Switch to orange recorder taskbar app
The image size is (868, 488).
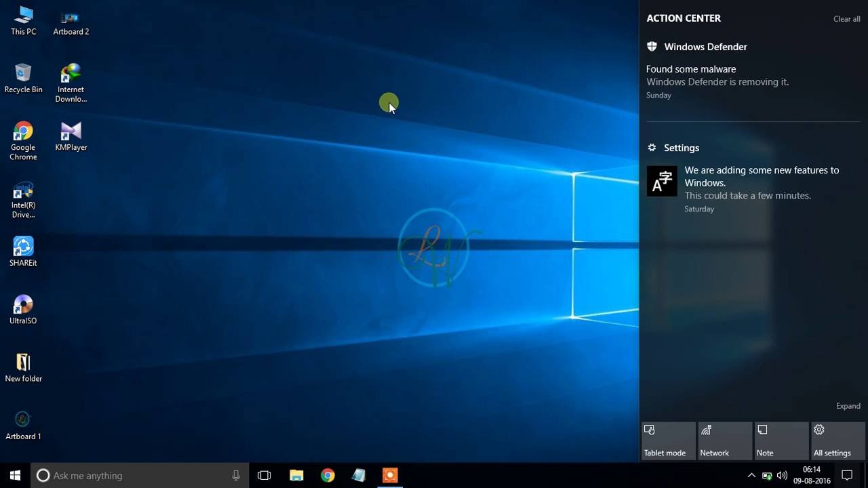pyautogui.click(x=390, y=475)
